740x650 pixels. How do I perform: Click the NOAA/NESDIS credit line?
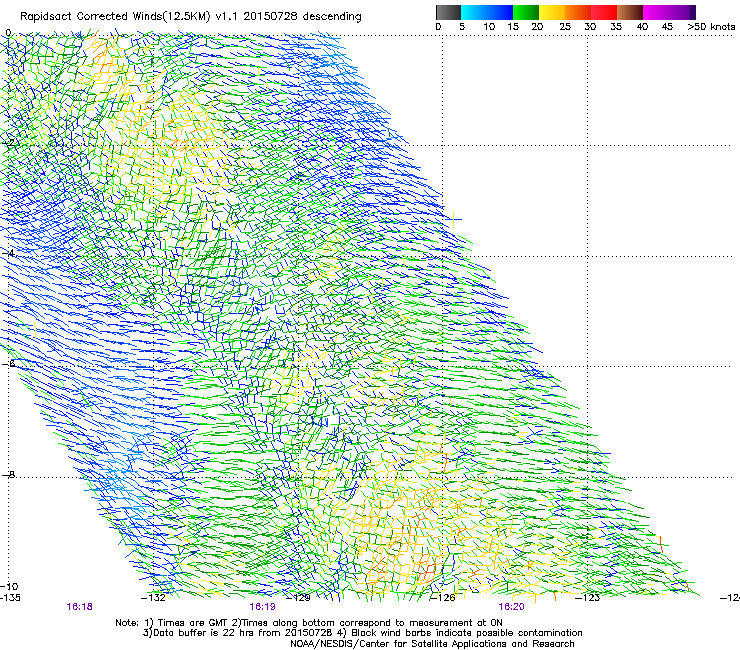[x=432, y=644]
